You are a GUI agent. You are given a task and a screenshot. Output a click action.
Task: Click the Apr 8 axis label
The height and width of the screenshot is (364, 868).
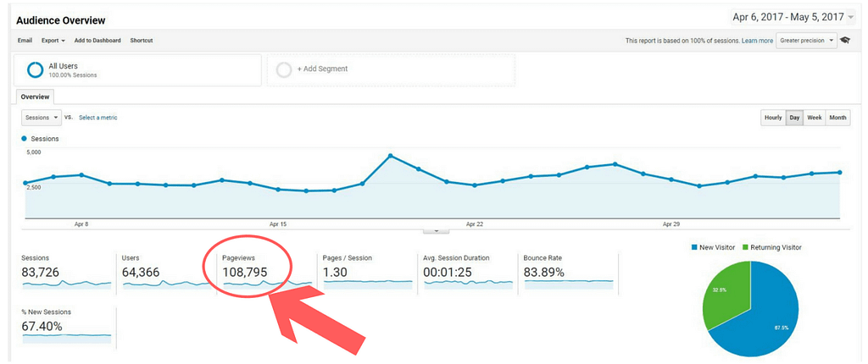(81, 224)
